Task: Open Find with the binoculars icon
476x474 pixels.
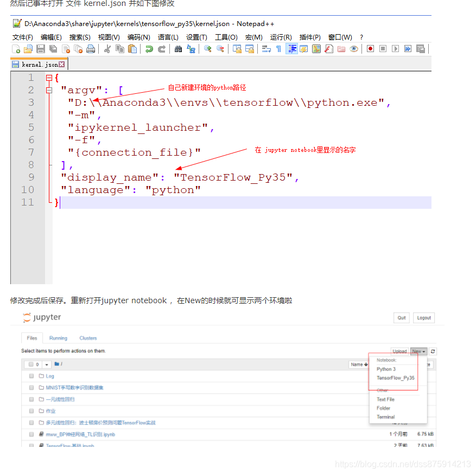Action: pyautogui.click(x=178, y=49)
